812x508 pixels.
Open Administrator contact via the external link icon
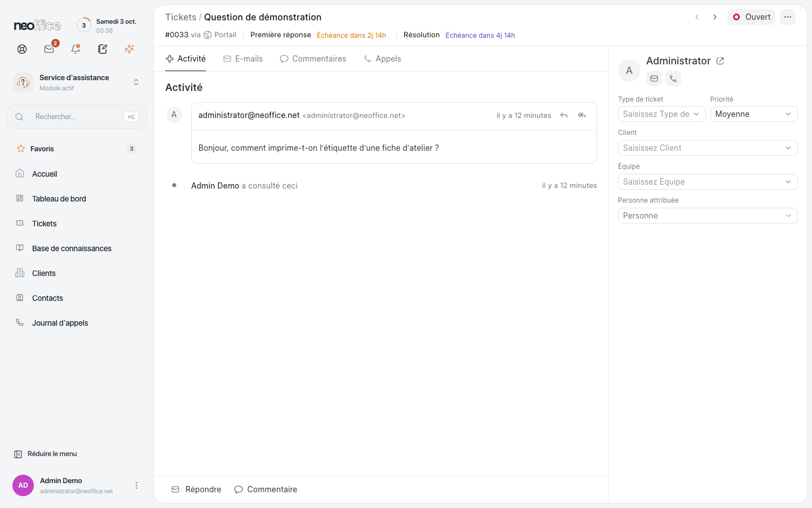(720, 61)
